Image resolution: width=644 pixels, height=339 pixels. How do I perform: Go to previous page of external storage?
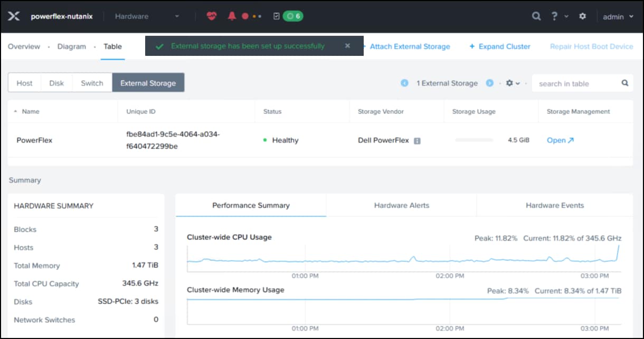[x=404, y=83]
